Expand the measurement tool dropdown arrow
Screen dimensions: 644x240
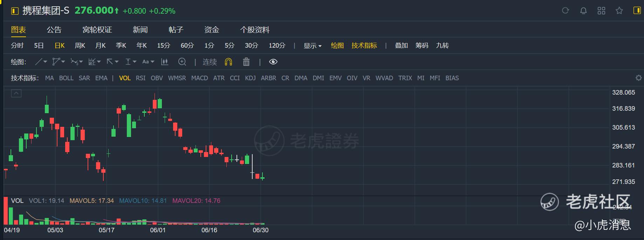click(x=135, y=62)
